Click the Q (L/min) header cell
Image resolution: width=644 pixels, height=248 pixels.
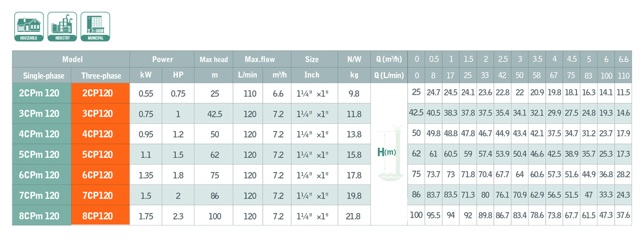(x=389, y=75)
